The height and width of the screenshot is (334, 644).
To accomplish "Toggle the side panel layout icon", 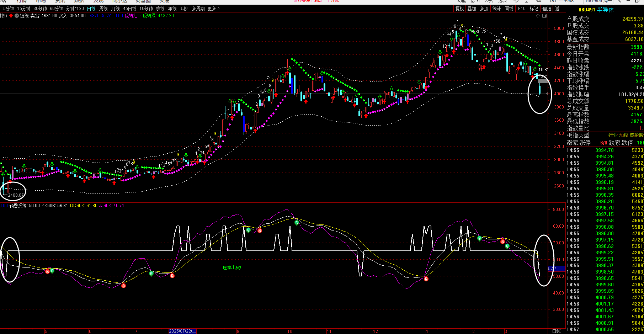I will tap(544, 16).
